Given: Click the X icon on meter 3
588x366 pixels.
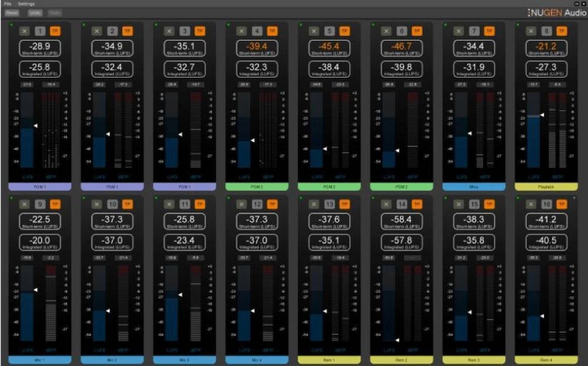Looking at the screenshot, I should [x=169, y=31].
